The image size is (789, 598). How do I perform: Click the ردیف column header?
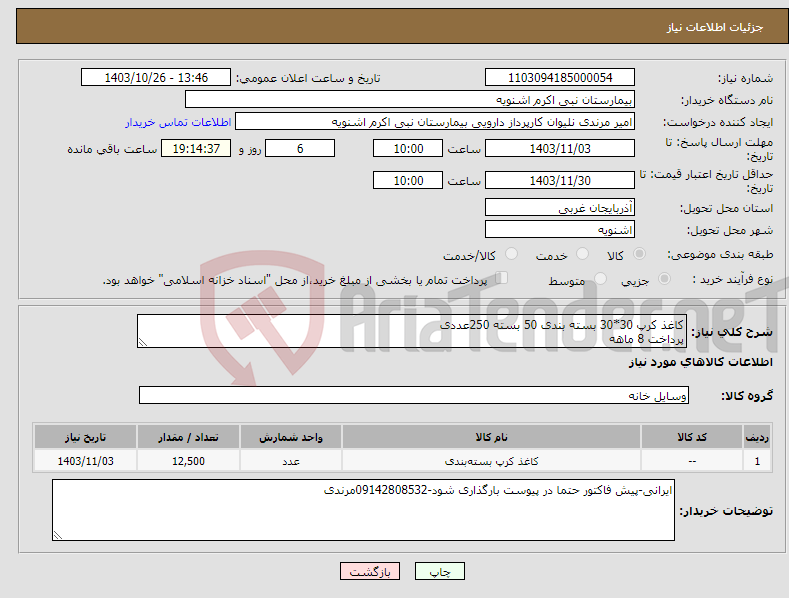click(757, 437)
